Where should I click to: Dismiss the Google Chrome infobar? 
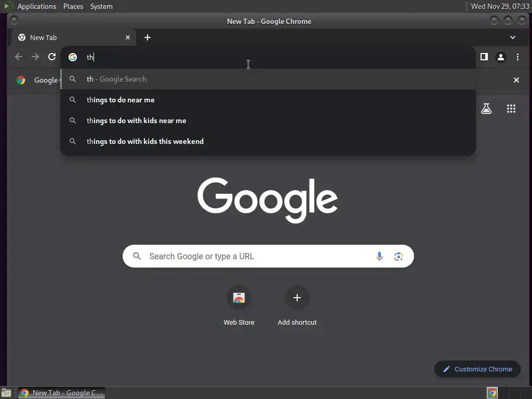516,80
